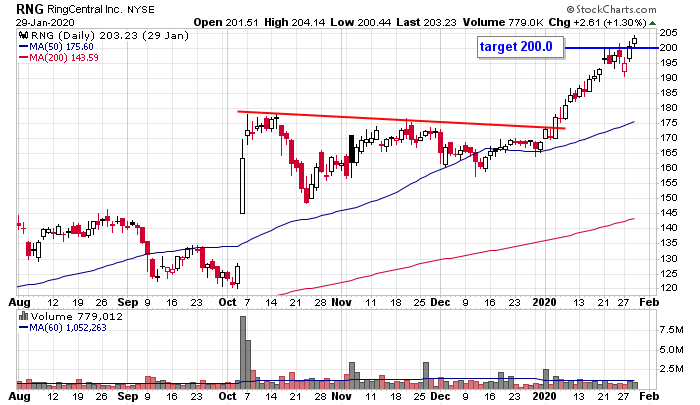Viewport: 700px width, 405px height.
Task: Click the blue horizontal target line
Action: click(x=611, y=48)
